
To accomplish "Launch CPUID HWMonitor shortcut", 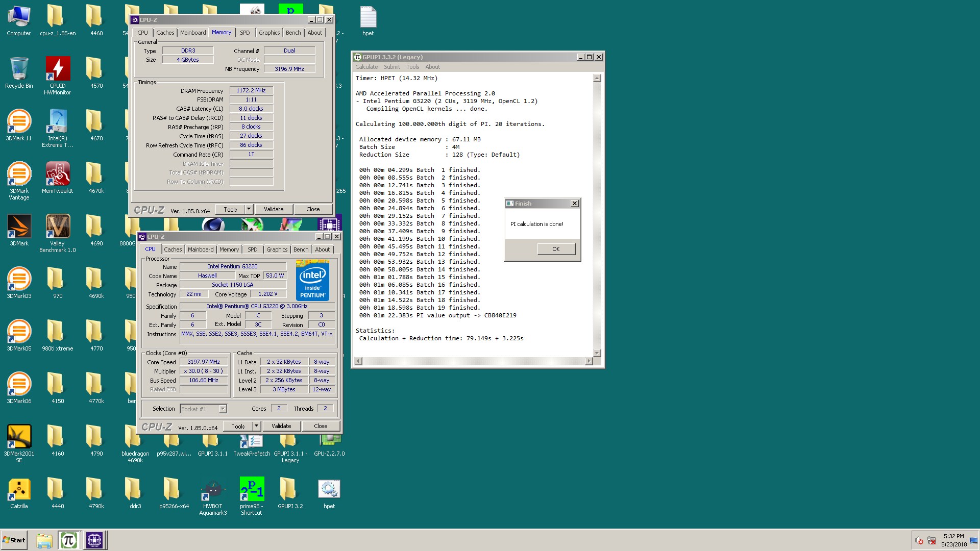I will click(x=58, y=76).
